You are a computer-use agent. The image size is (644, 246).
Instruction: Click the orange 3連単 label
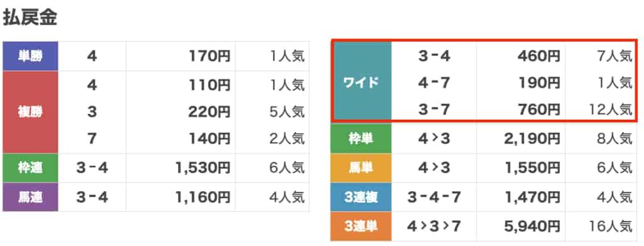pyautogui.click(x=361, y=226)
